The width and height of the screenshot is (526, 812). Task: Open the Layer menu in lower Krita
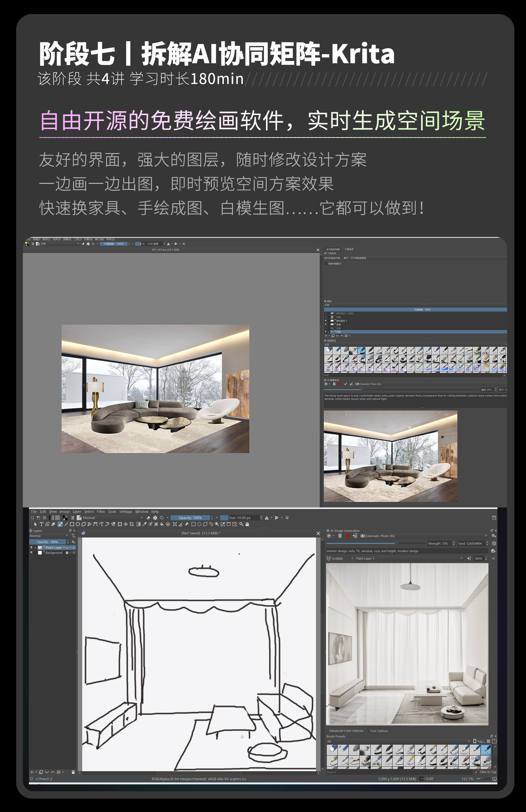(77, 512)
